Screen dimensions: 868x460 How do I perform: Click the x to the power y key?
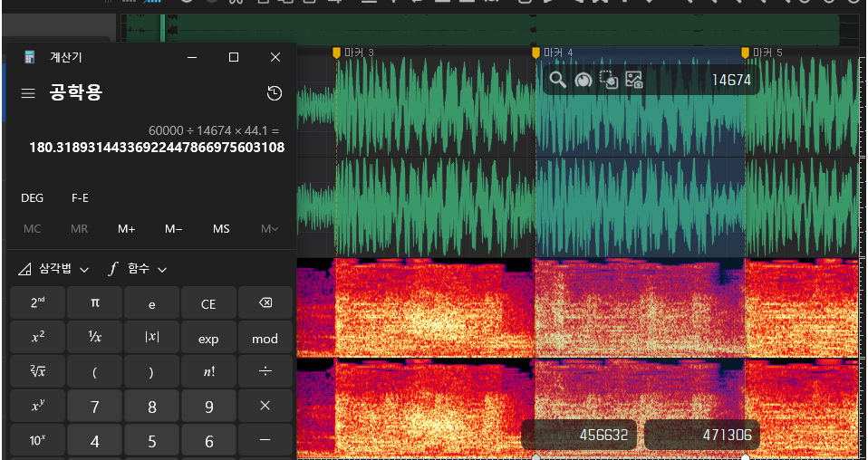pos(38,407)
